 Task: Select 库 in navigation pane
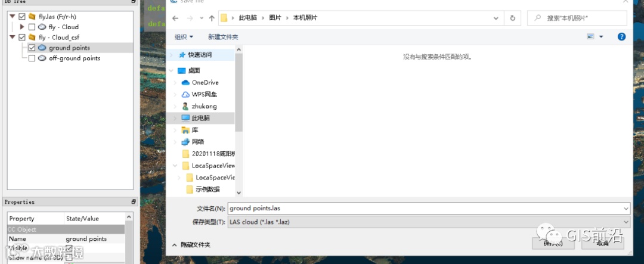click(x=194, y=130)
